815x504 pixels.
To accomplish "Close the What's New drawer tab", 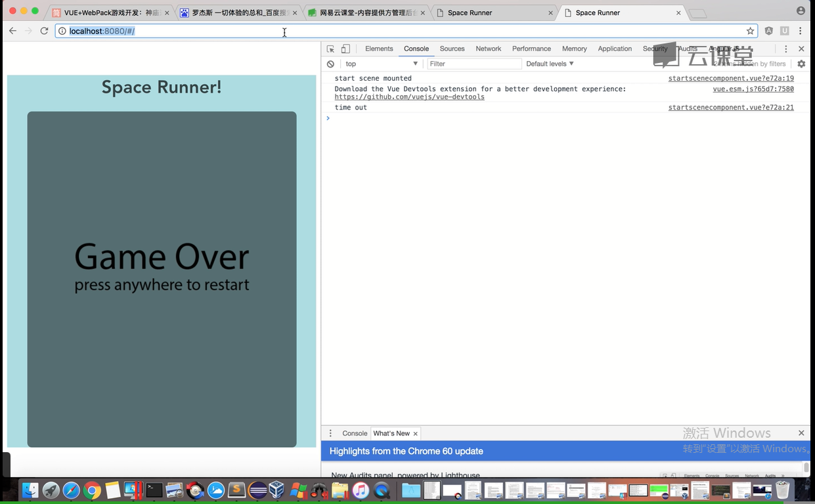I will (415, 434).
